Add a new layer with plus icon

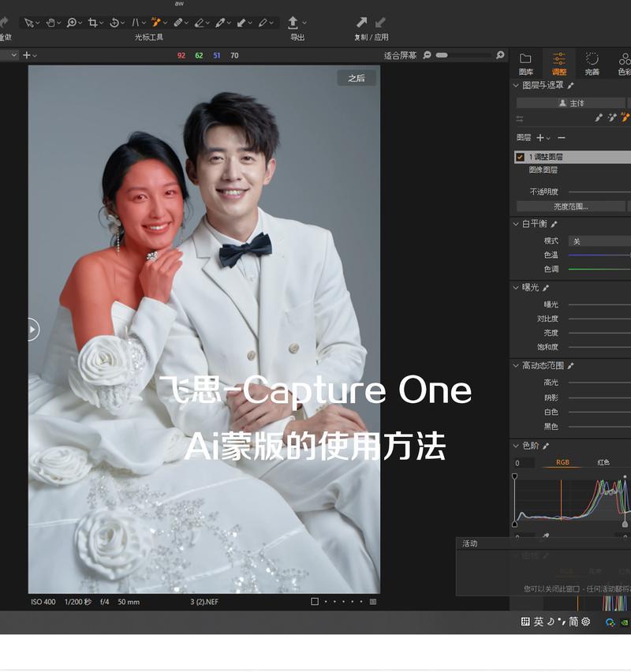(540, 137)
